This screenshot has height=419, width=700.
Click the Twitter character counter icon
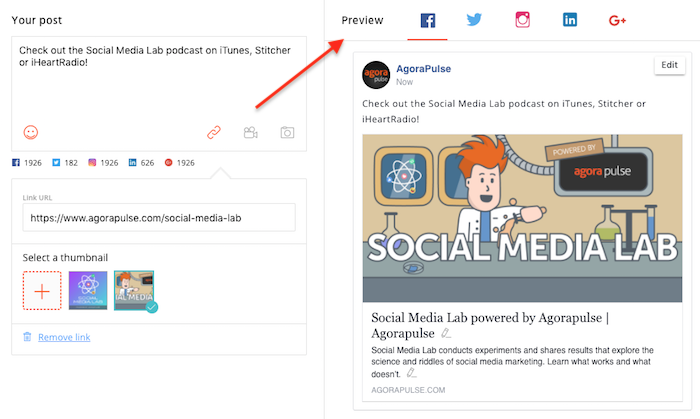click(x=56, y=162)
